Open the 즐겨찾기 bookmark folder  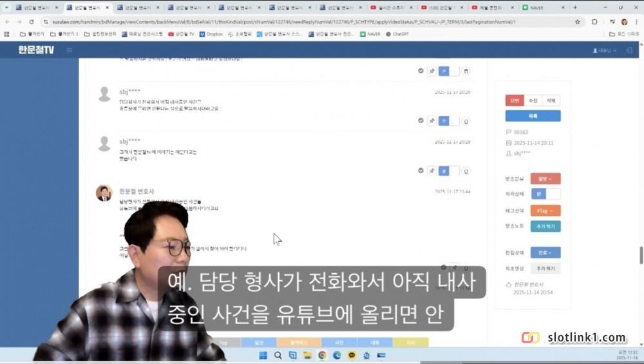[x=32, y=34]
